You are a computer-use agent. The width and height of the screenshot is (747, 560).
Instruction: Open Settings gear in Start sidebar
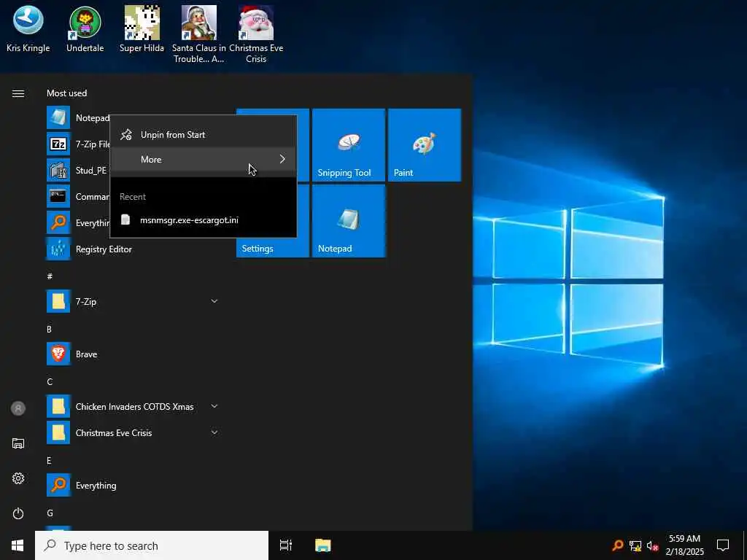pyautogui.click(x=18, y=478)
